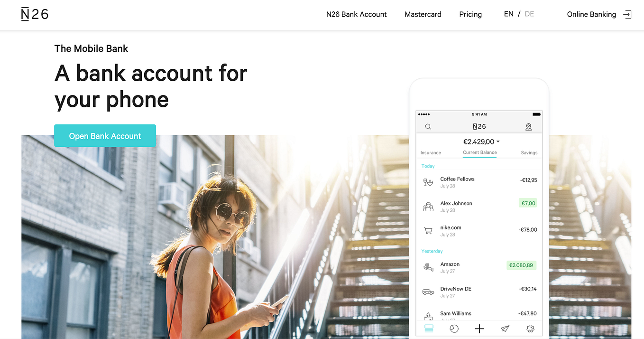This screenshot has width=644, height=339.
Task: Tap the Alex Johnson people icon
Action: 428,206
